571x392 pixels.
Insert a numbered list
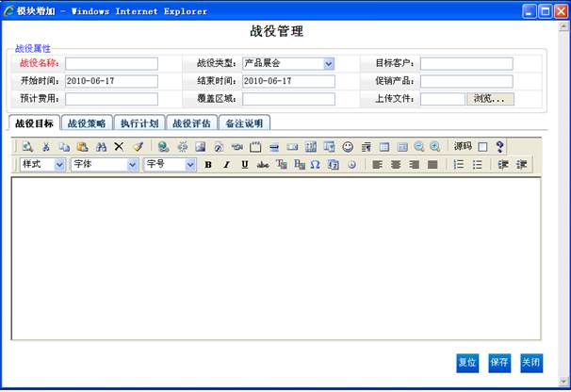click(459, 165)
